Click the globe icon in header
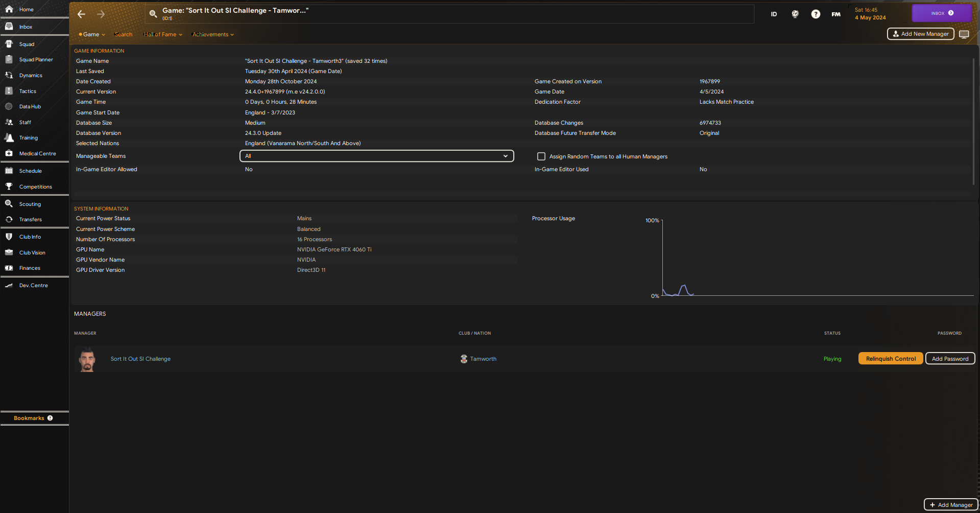Screen dimensions: 980x513 tap(795, 14)
